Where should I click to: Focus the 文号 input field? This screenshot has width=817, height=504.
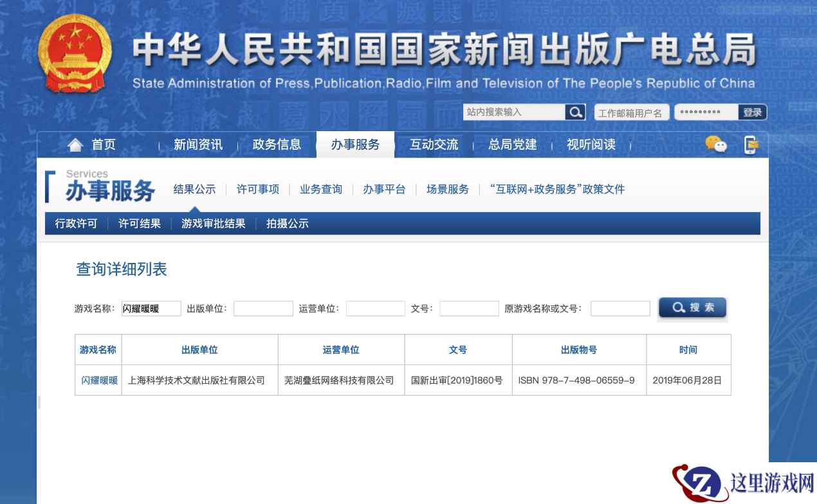pos(469,309)
